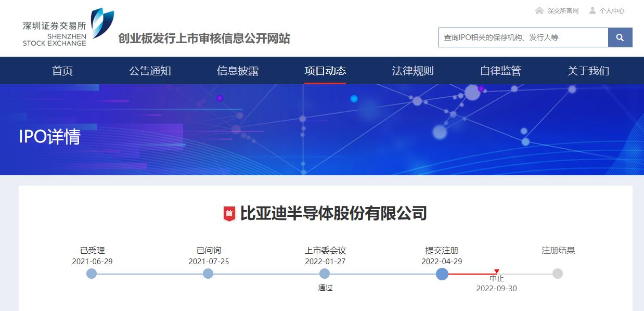644x311 pixels.
Task: Click the date 2022-04-29
Action: click(442, 262)
